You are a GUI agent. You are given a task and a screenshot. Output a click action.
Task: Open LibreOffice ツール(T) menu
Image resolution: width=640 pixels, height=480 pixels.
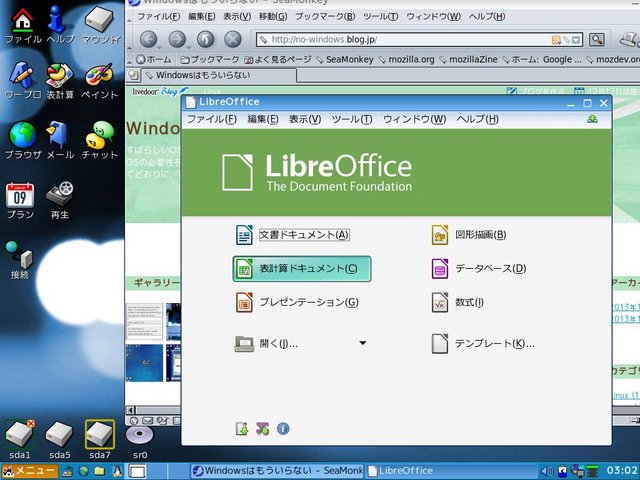pos(352,119)
